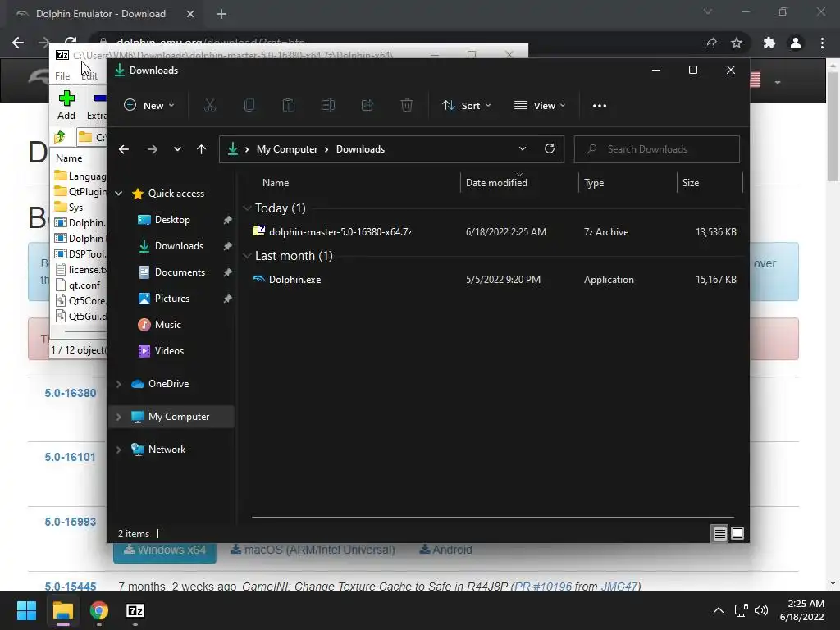Screen dimensions: 840x630
Task: Go back in Explorer navigation
Action: 124,149
